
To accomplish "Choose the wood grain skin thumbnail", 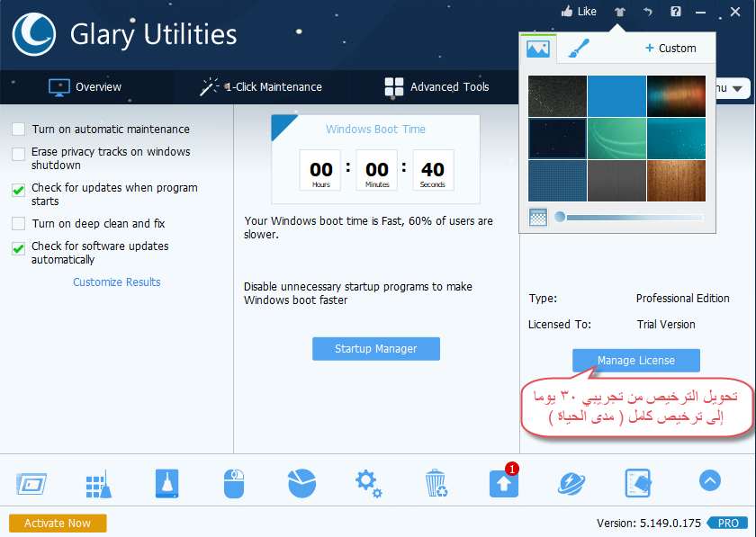I will click(676, 181).
